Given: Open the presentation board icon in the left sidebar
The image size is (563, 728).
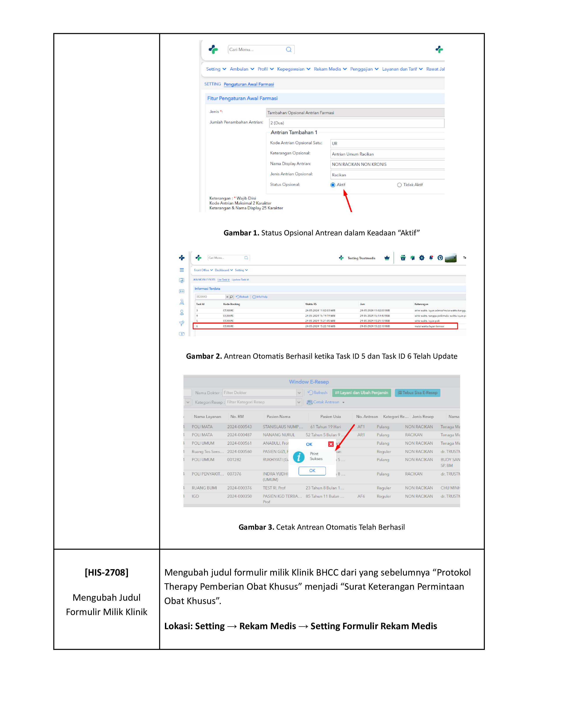Looking at the screenshot, I should click(x=181, y=280).
